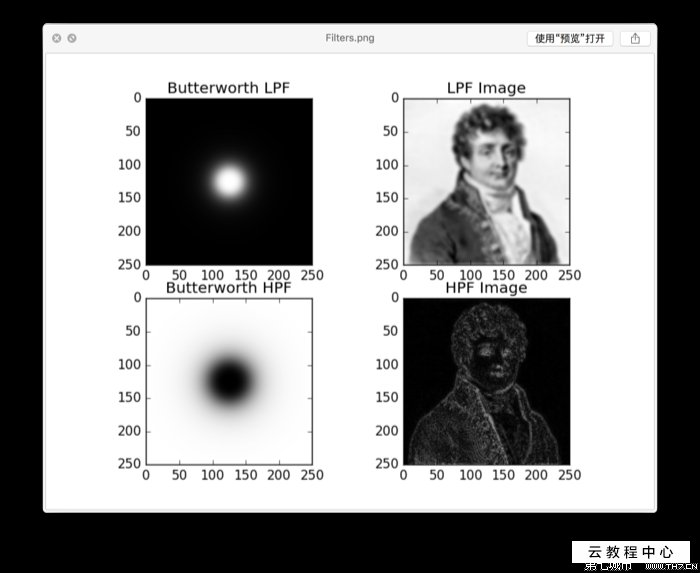
Task: Click the full-screen toggle icon beside close
Action: click(72, 38)
